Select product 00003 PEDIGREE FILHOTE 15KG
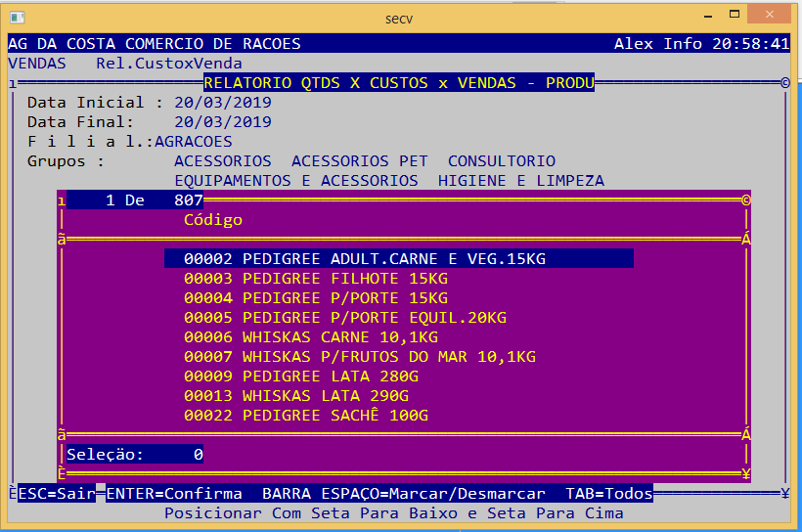 tap(316, 279)
